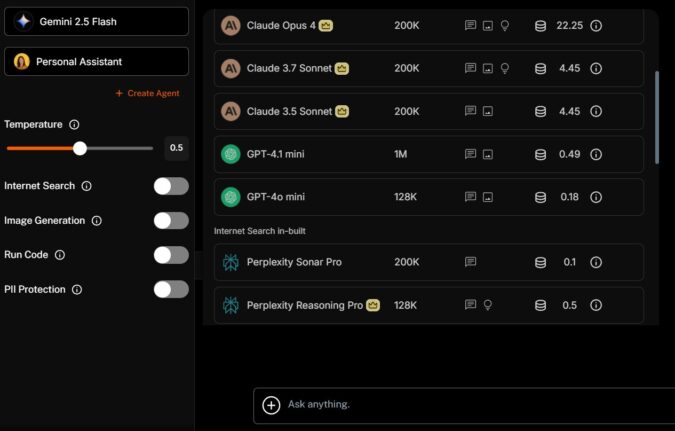Show info for Image Generation
This screenshot has height=431, width=675.
(x=97, y=221)
